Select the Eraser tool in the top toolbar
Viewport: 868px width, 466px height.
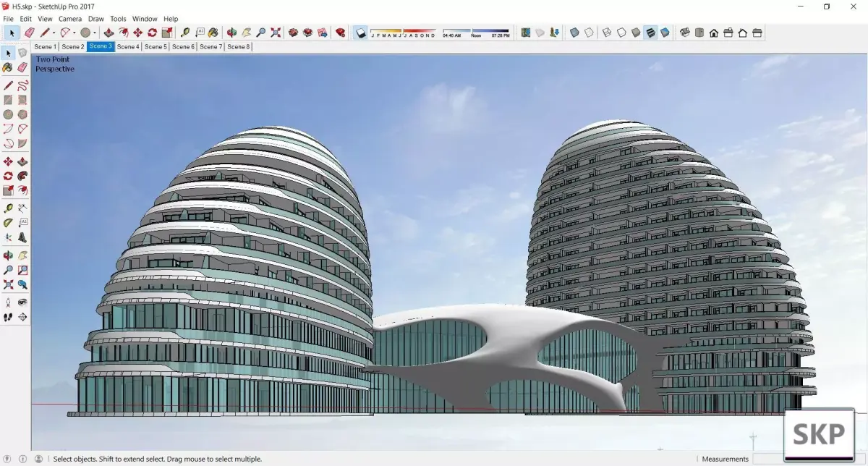[x=29, y=33]
